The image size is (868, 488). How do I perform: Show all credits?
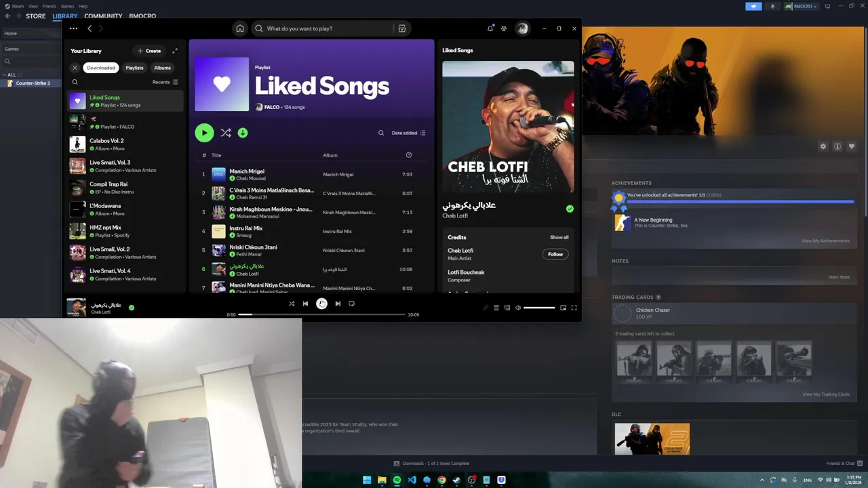pyautogui.click(x=559, y=237)
